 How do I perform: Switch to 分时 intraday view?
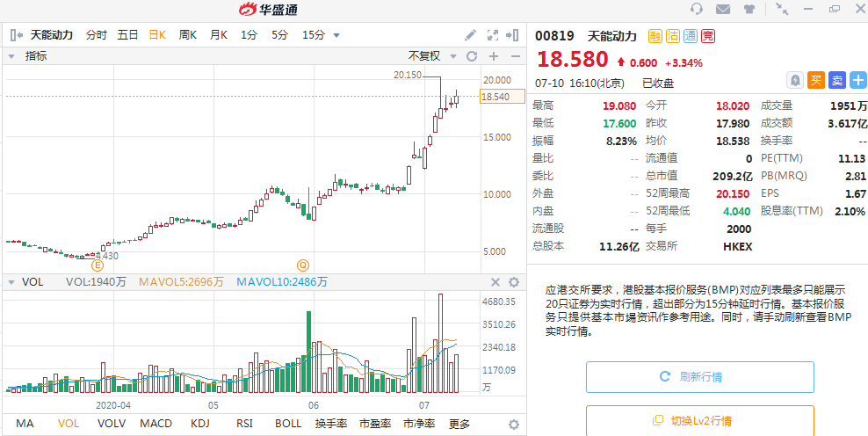(x=97, y=35)
